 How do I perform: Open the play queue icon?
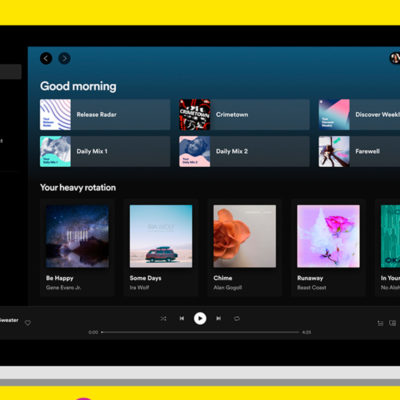tap(380, 323)
